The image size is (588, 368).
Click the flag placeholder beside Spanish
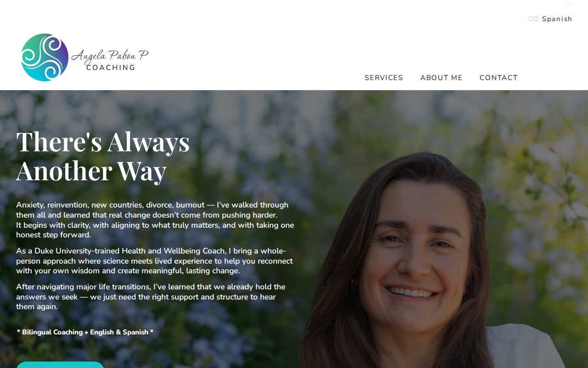click(533, 19)
